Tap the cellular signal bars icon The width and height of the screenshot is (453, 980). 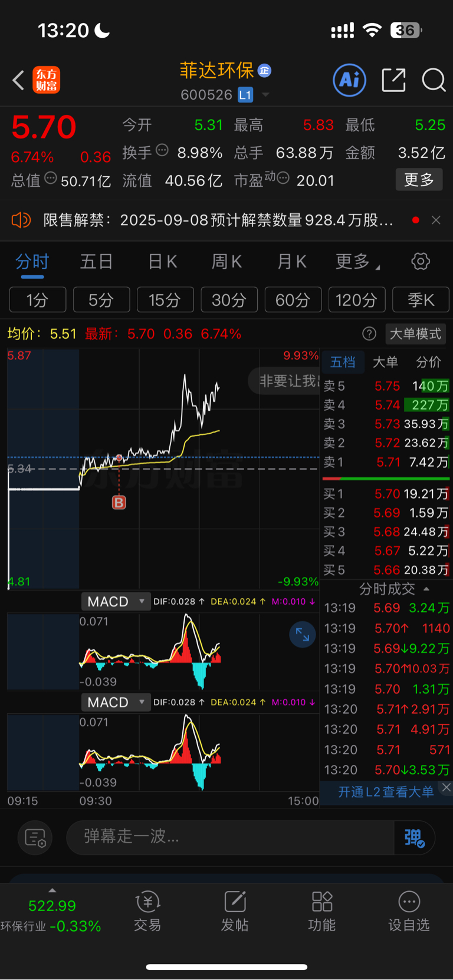pos(343,31)
